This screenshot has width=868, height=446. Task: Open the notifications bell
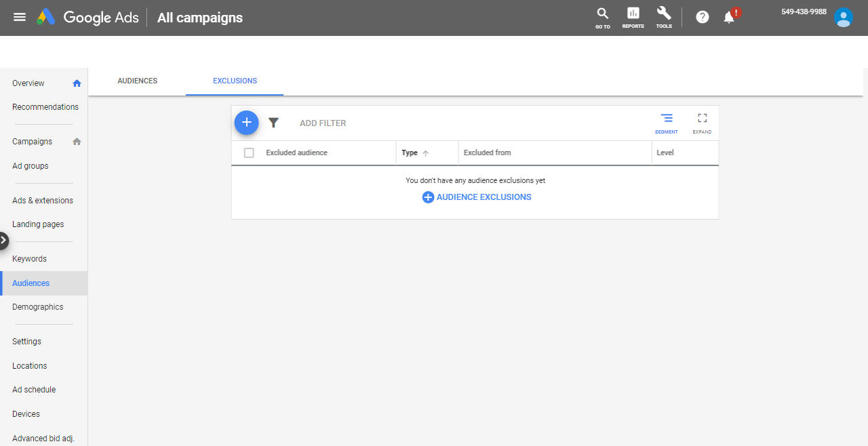[730, 18]
